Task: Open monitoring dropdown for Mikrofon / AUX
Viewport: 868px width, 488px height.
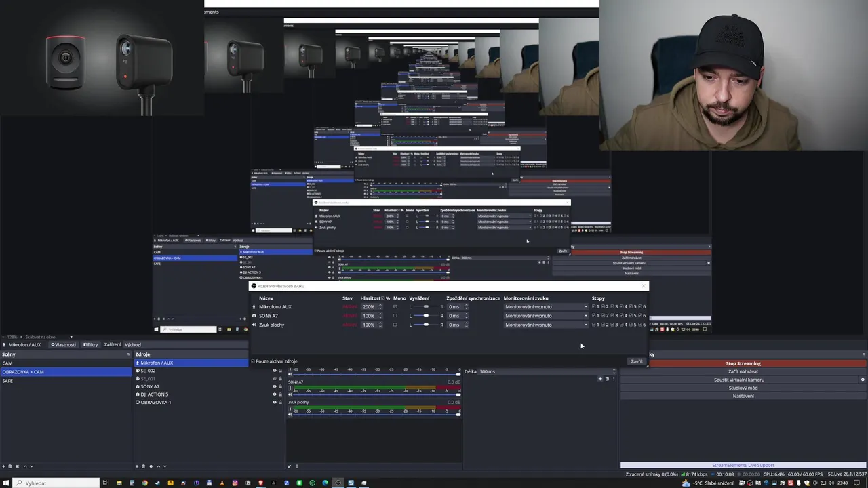Action: 546,307
